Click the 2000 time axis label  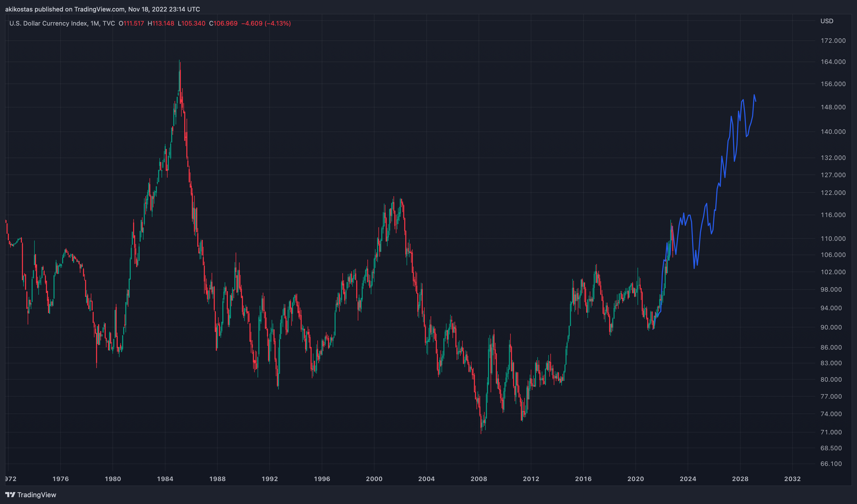374,479
